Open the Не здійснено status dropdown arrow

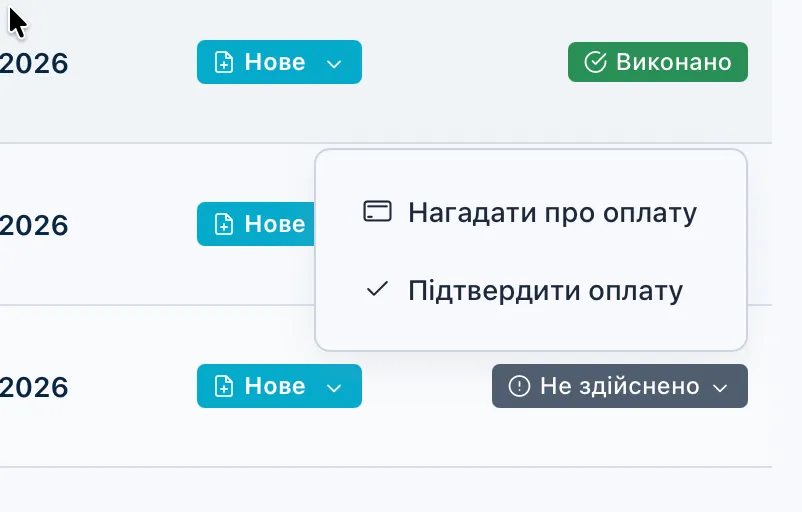[720, 388]
